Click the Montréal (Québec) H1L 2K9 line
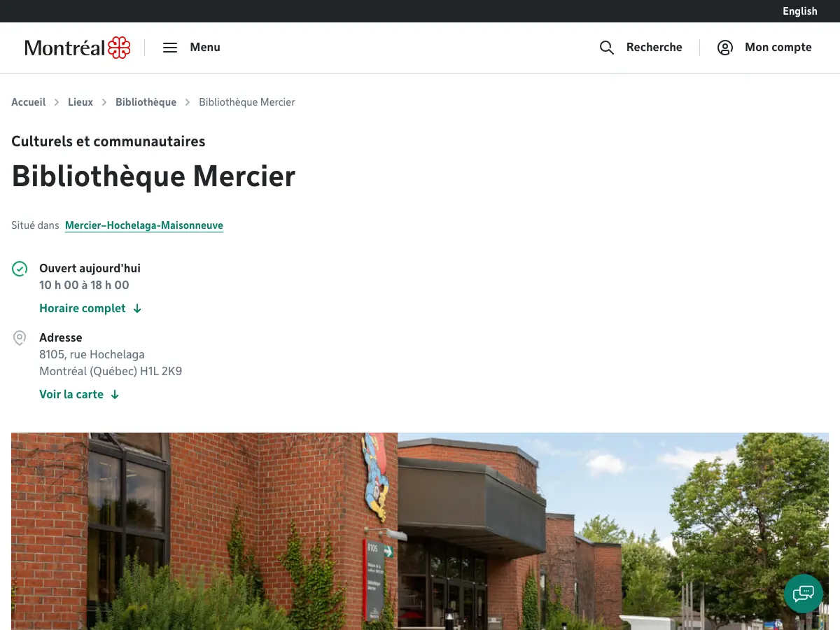840x630 pixels. click(111, 371)
